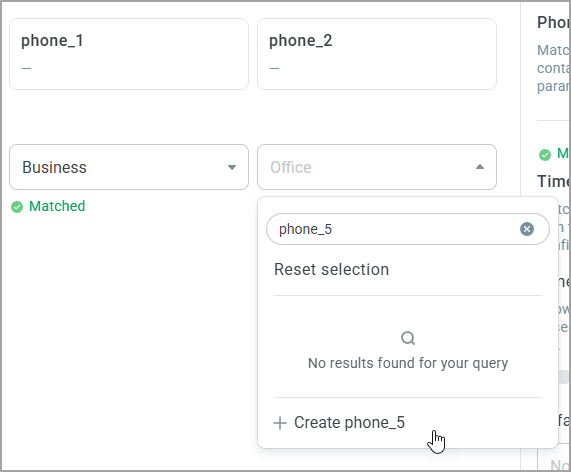Image resolution: width=571 pixels, height=472 pixels.
Task: Select the phone_2 column card
Action: pos(377,54)
